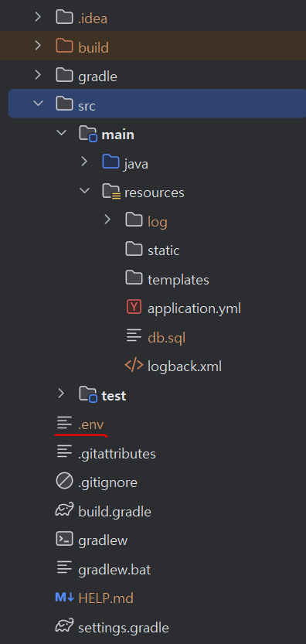Viewport: 306px width, 644px height.
Task: Click the orange build folder icon
Action: tap(64, 46)
